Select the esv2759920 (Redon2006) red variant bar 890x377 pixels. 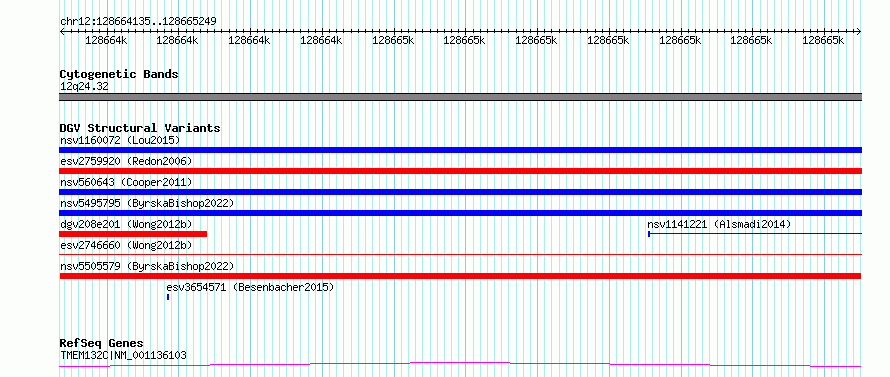(460, 171)
